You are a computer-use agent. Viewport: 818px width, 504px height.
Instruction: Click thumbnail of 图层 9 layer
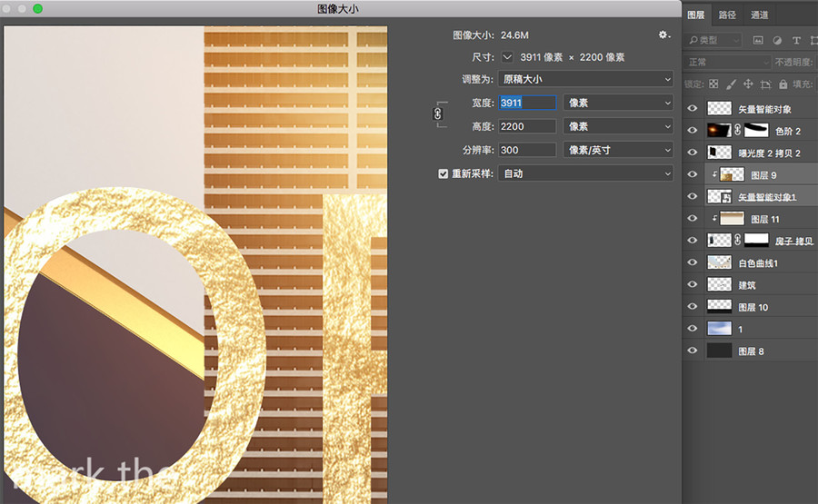732,174
